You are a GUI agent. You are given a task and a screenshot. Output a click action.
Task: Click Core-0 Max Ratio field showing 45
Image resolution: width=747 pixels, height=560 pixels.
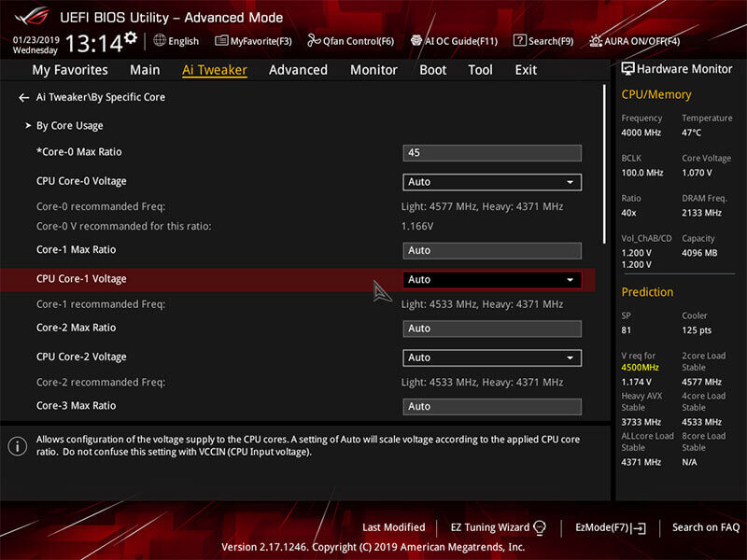pyautogui.click(x=492, y=153)
